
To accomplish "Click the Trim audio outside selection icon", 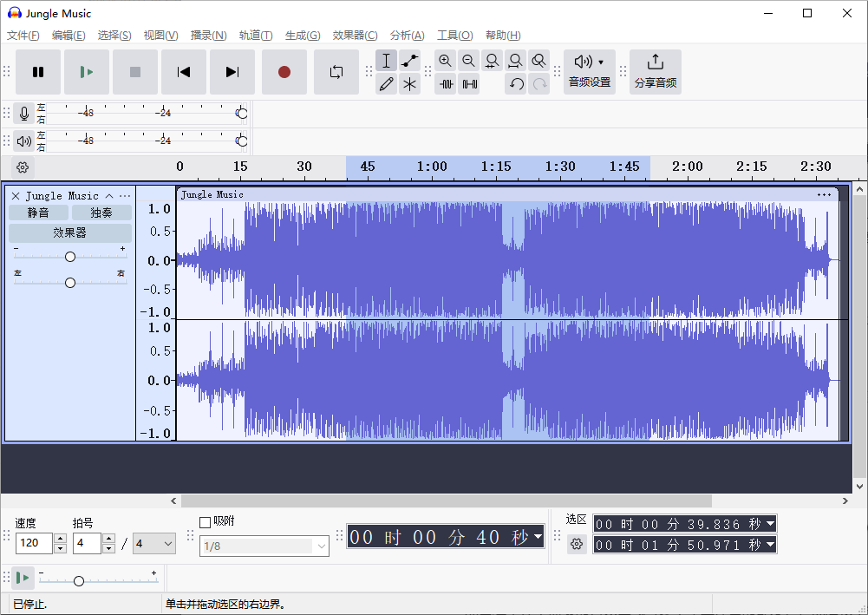I will [x=447, y=84].
